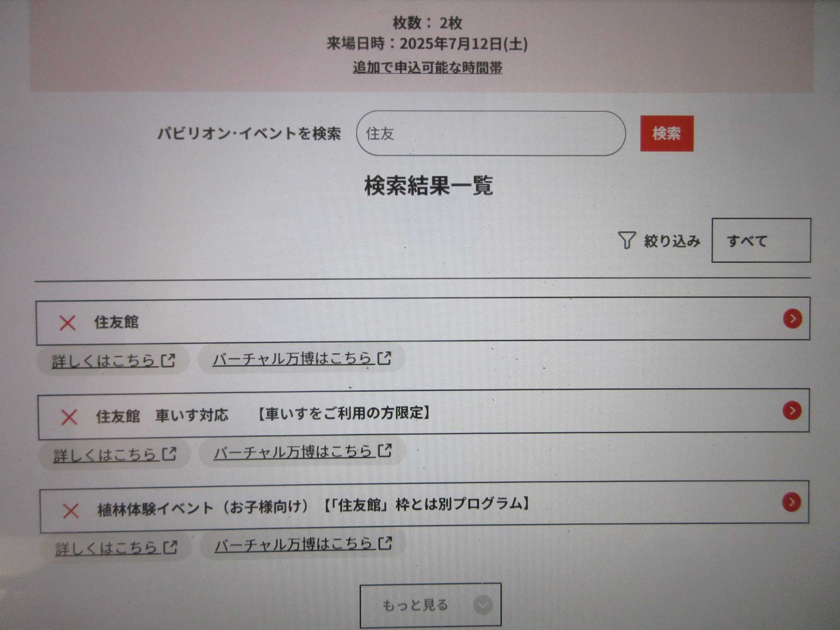This screenshot has height=630, width=840.
Task: Select the 住友館 result row title
Action: click(x=116, y=322)
